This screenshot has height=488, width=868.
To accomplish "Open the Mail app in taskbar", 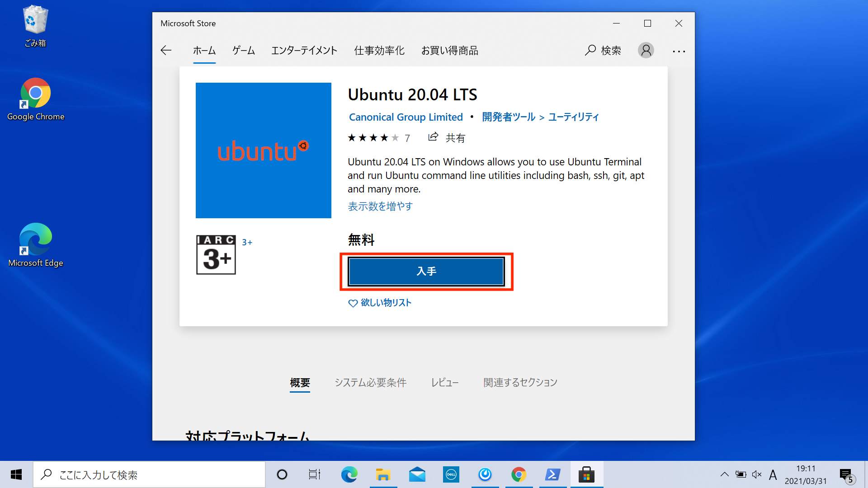I will 417,474.
